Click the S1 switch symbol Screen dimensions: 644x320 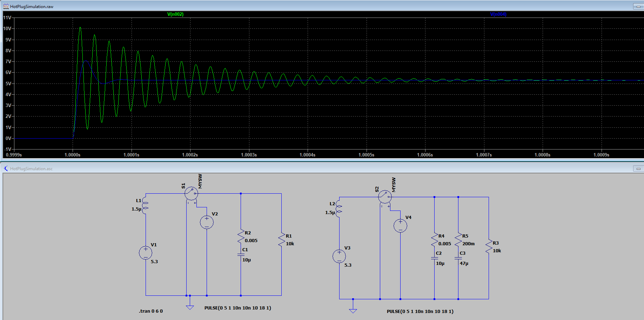tap(191, 194)
